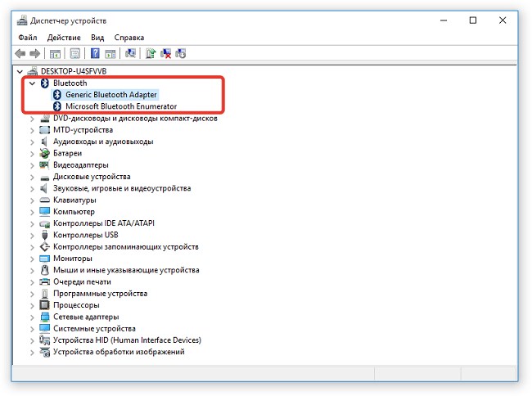Image resolution: width=532 pixels, height=396 pixels.
Task: Select Microsoft Bluetooth Enumerator device
Action: 121,106
